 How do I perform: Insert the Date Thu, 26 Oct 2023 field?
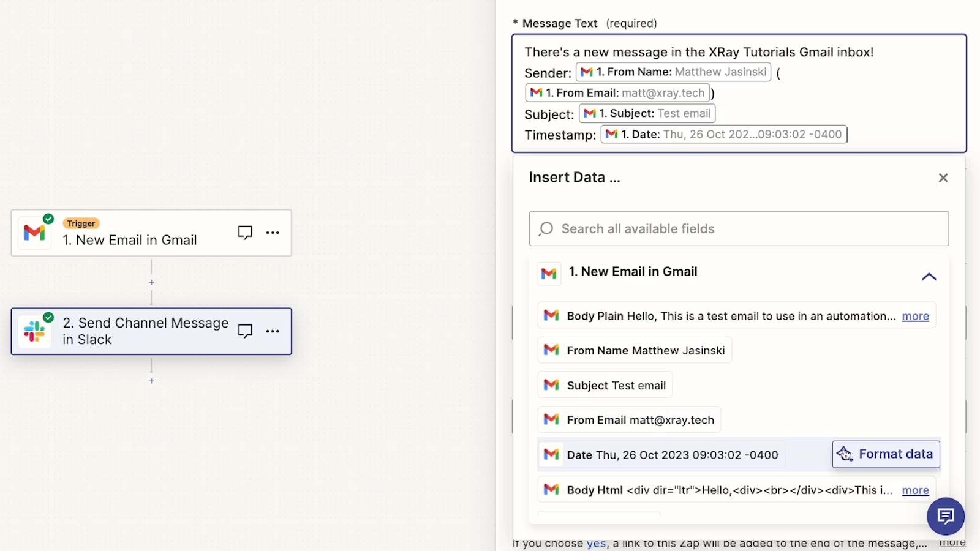pos(661,455)
